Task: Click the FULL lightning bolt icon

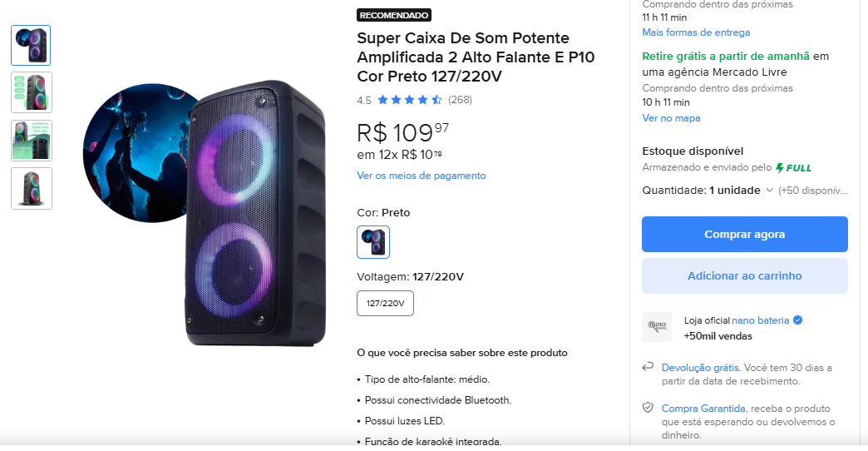Action: [x=780, y=168]
